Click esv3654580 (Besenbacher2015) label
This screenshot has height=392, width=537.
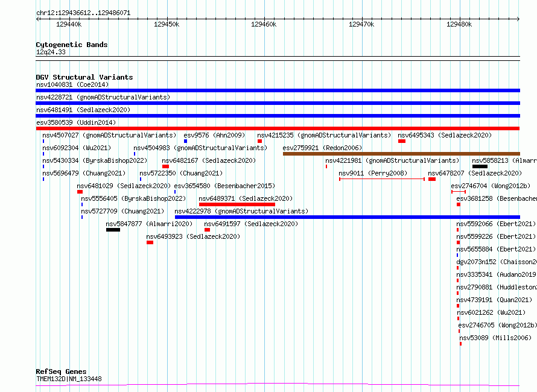224,186
